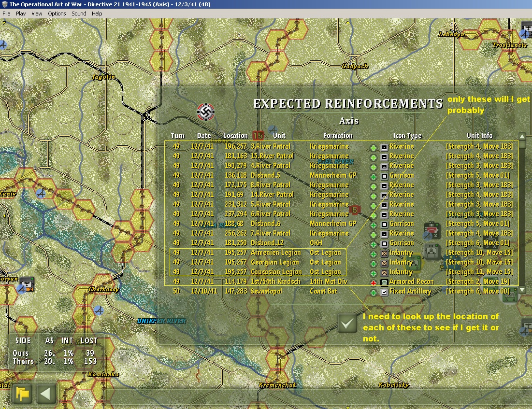
Task: Click the Unit Info column header
Action: pyautogui.click(x=479, y=136)
